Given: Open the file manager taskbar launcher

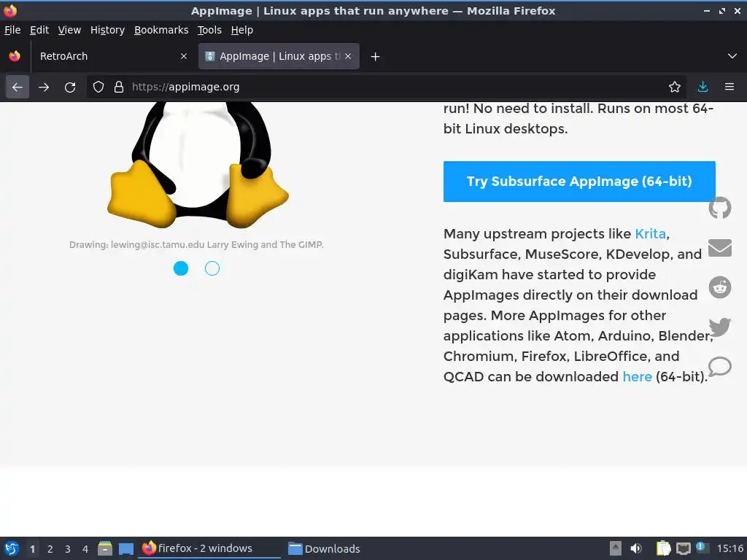Looking at the screenshot, I should 105,548.
